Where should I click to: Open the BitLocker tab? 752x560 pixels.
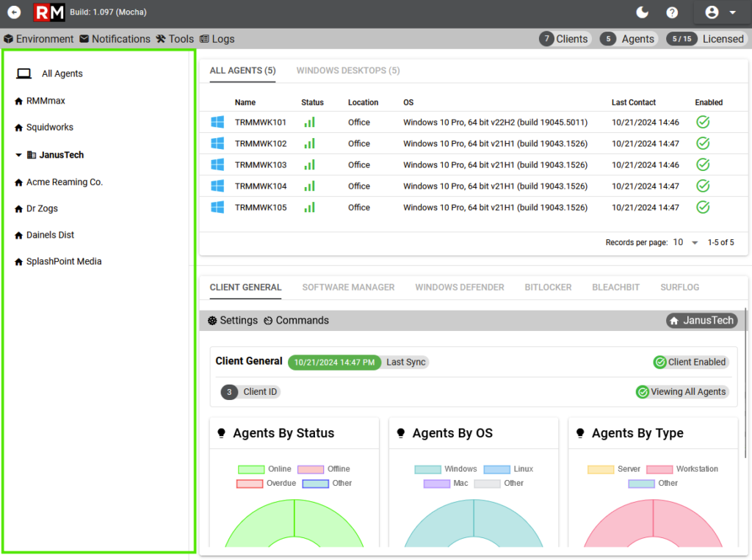(x=548, y=287)
